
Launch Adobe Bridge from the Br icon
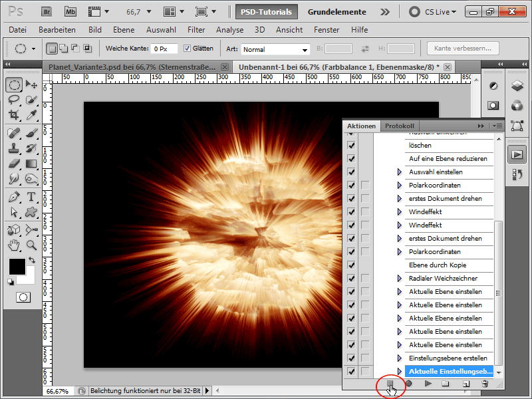click(x=47, y=12)
